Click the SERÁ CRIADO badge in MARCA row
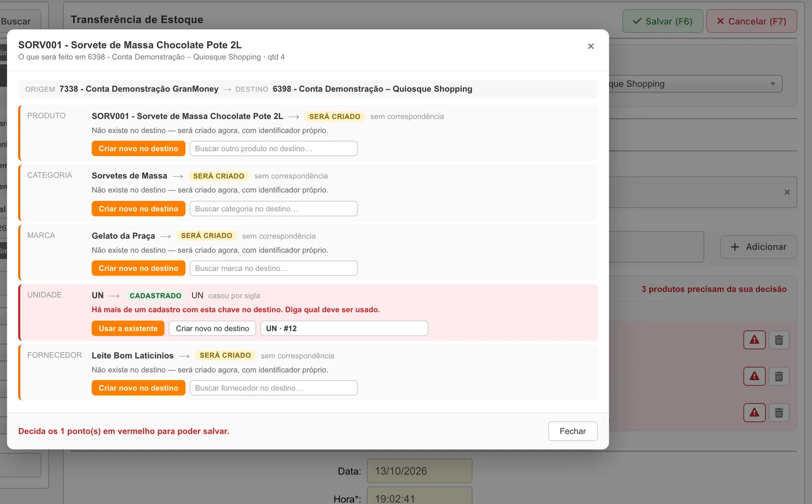 pyautogui.click(x=207, y=236)
